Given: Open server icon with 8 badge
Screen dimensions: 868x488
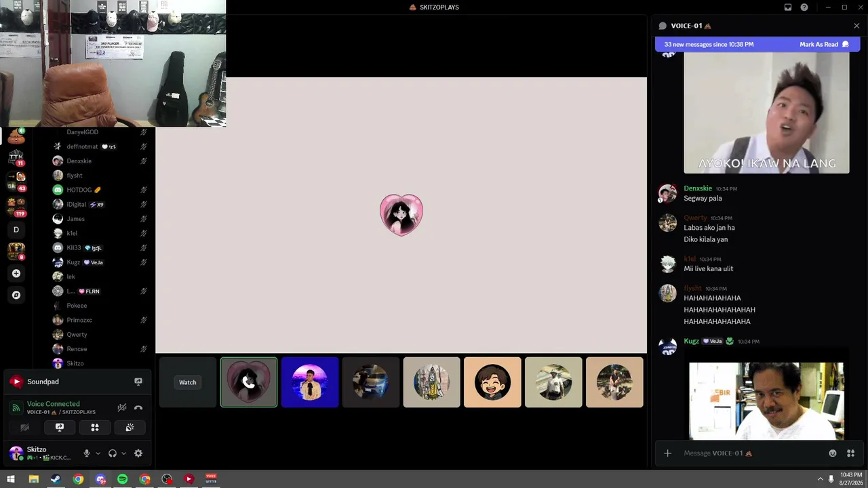Looking at the screenshot, I should (x=16, y=251).
